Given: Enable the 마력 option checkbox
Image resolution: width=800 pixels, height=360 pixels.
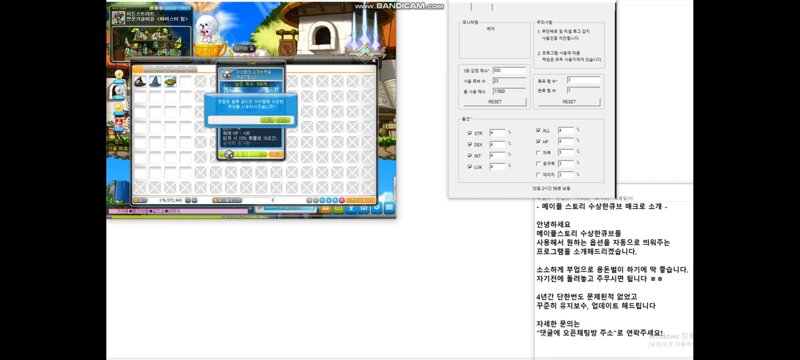Looking at the screenshot, I should coord(538,152).
